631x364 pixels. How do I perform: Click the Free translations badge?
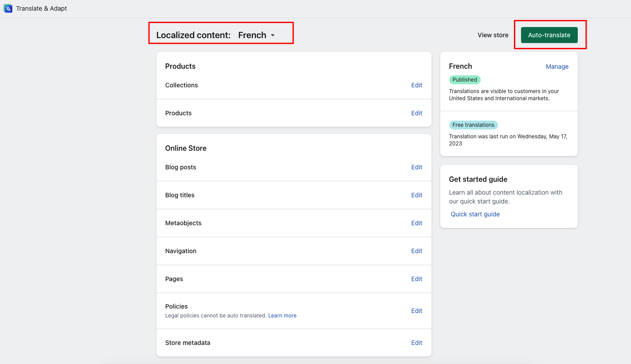(x=473, y=125)
